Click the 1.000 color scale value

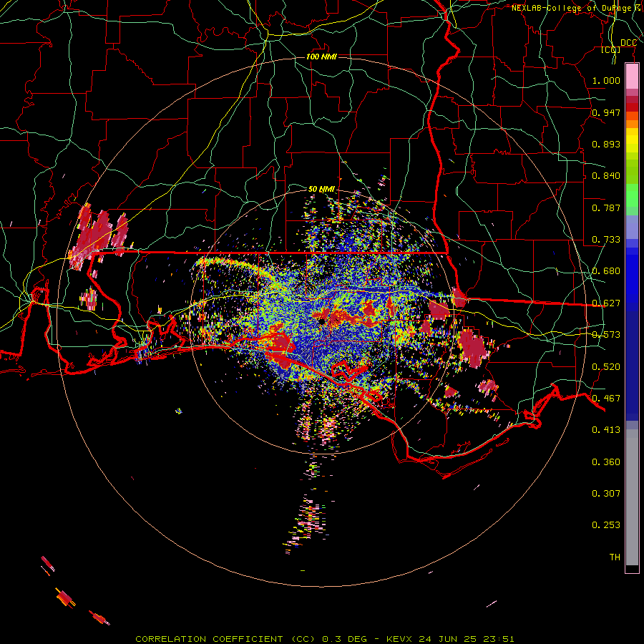point(606,80)
